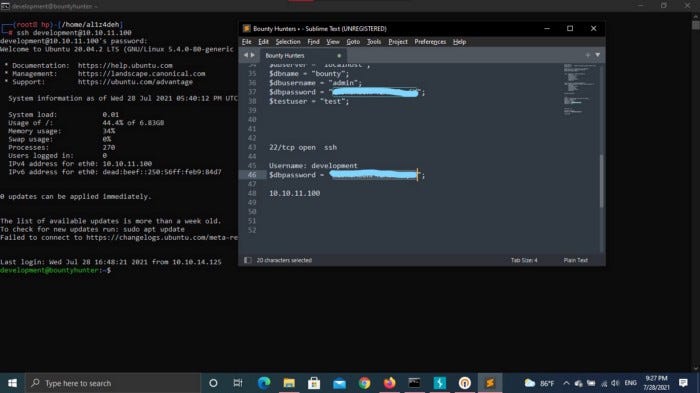Click the ENG language indicator
700x393 pixels.
630,383
